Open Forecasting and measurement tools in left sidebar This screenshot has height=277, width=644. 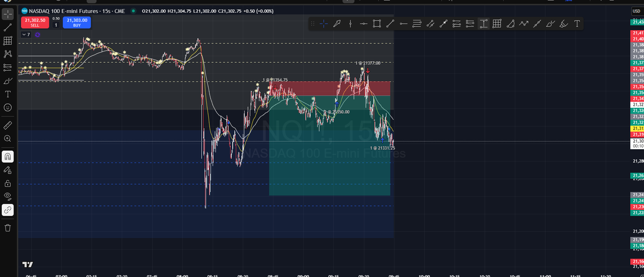[8, 68]
